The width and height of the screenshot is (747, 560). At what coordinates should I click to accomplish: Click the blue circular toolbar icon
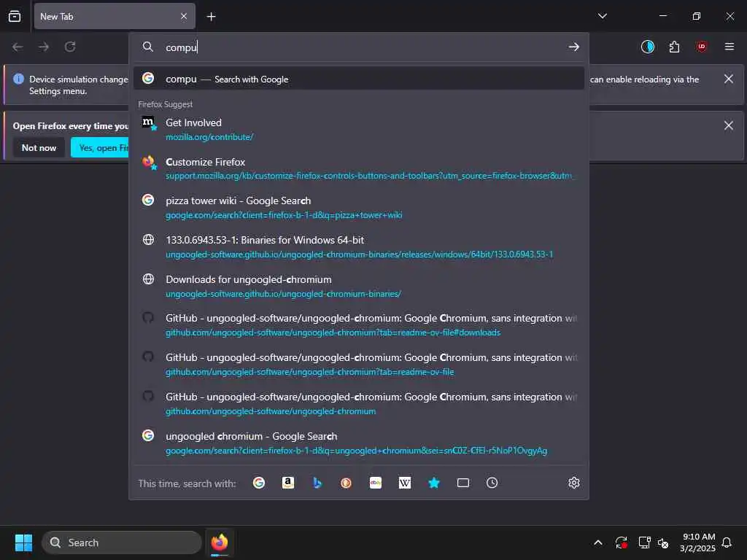click(648, 47)
